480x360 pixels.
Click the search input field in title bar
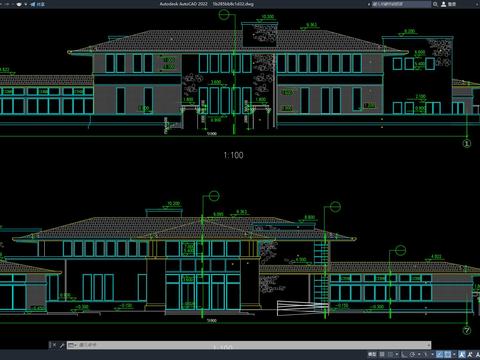tap(401, 4)
